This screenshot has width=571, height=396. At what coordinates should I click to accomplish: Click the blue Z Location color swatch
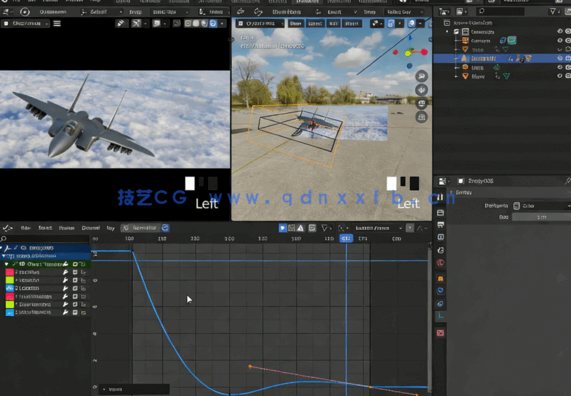[x=10, y=288]
